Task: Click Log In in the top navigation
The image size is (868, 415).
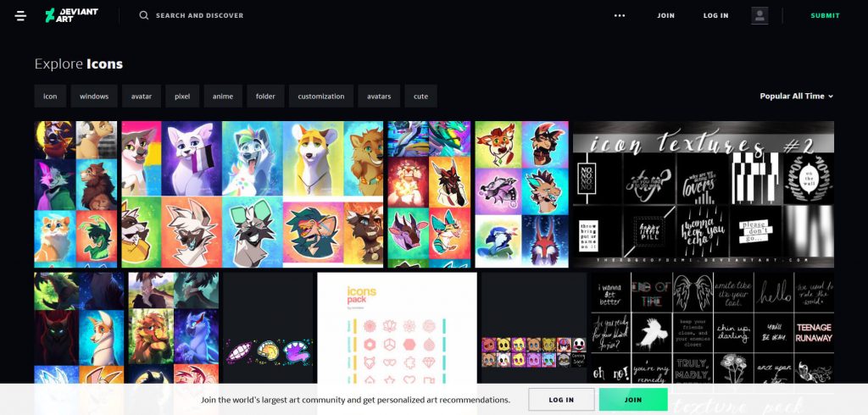Action: [715, 15]
